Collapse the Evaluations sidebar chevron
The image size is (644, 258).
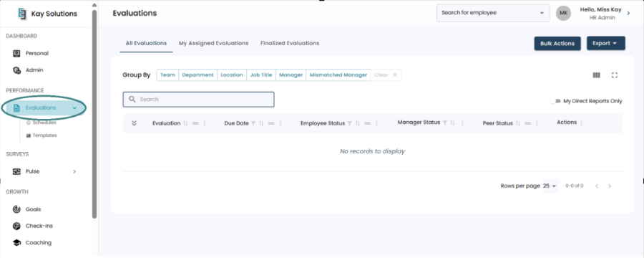point(74,107)
